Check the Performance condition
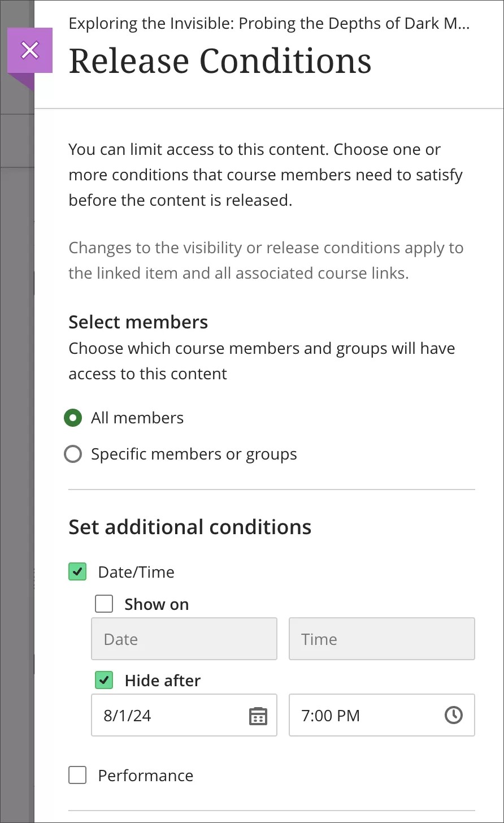Viewport: 504px width, 823px height. [77, 776]
